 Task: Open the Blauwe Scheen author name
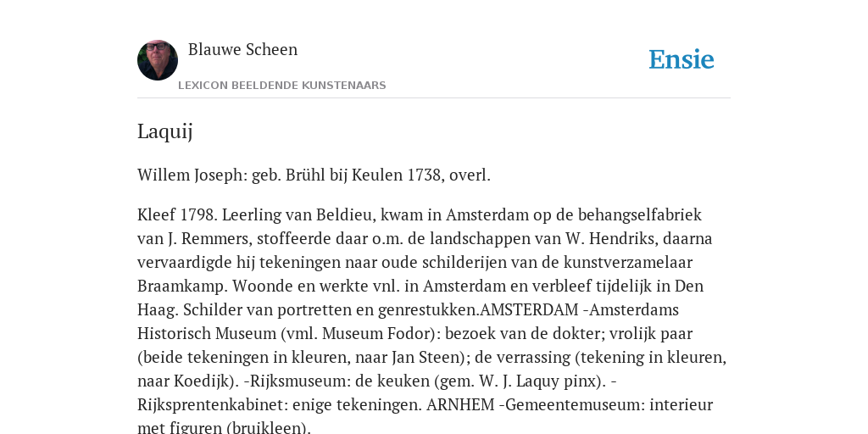click(242, 49)
